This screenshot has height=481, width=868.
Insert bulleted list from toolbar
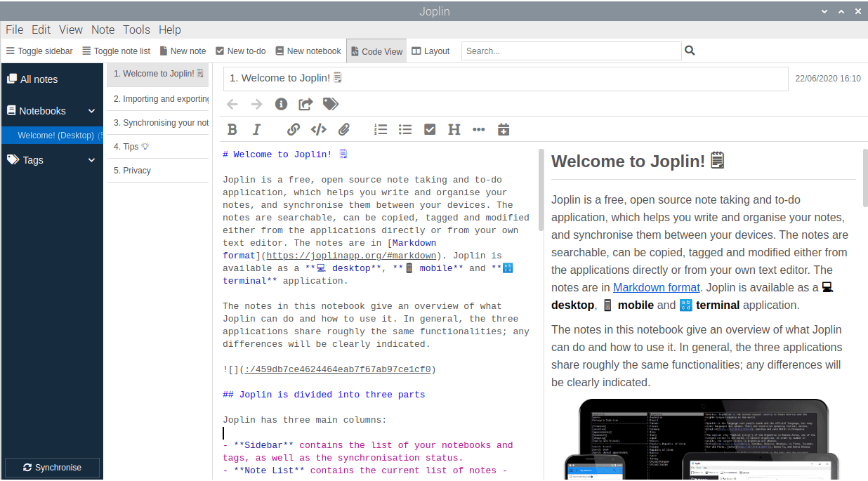(405, 129)
